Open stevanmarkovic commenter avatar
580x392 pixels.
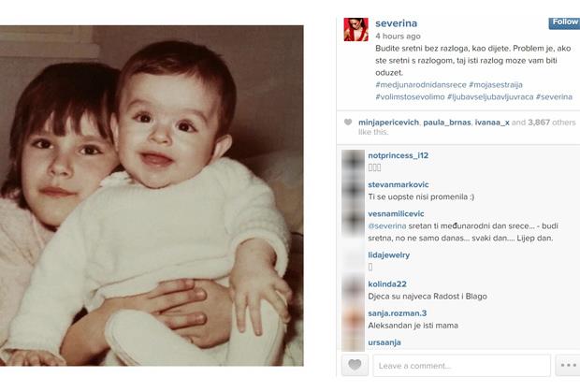click(353, 191)
